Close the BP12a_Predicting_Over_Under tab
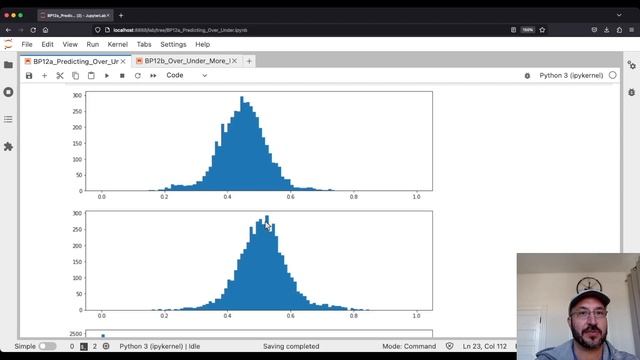640x360 pixels. click(123, 61)
